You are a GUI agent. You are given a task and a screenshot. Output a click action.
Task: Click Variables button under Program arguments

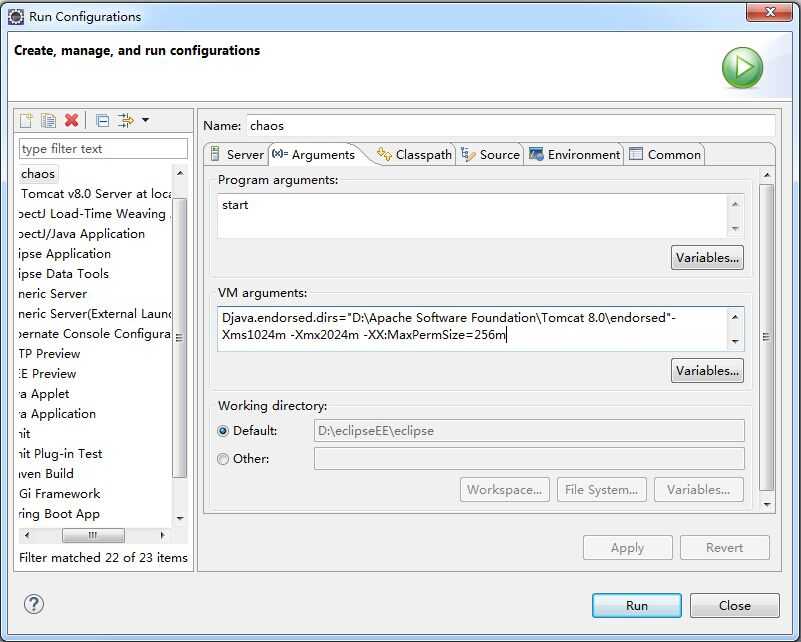[x=707, y=258]
